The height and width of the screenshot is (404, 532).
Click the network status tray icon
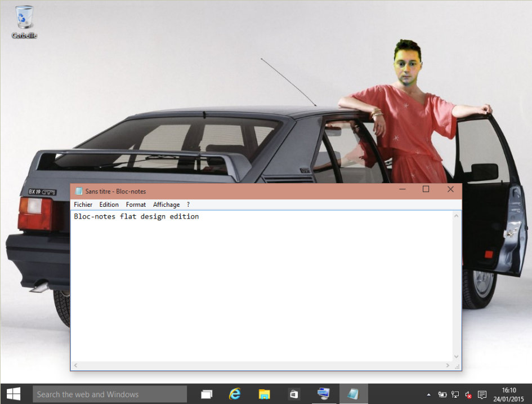[x=455, y=395]
